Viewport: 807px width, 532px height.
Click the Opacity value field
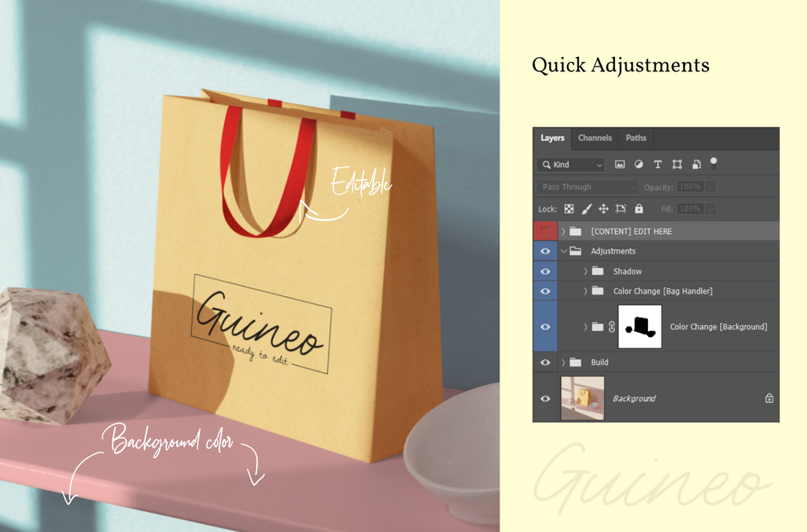[691, 187]
